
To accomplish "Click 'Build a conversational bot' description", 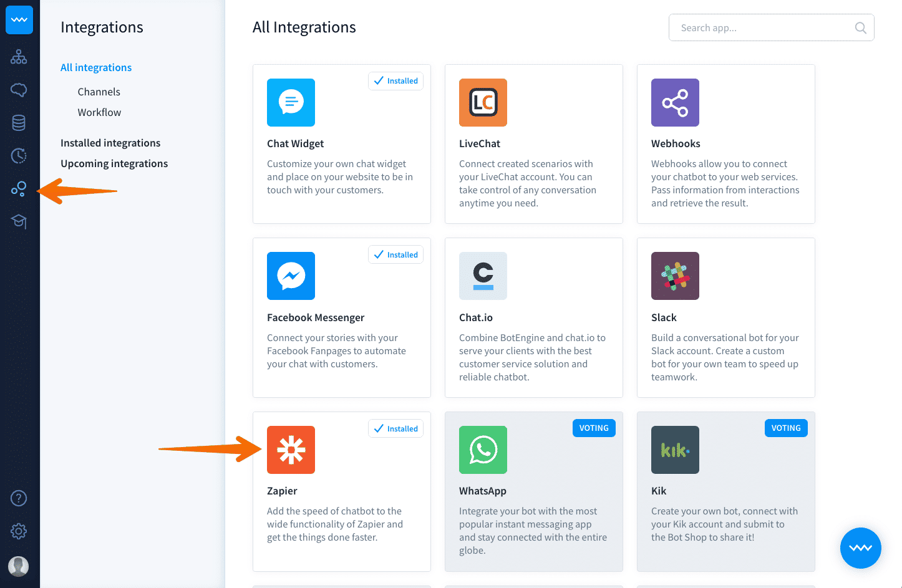I will pyautogui.click(x=725, y=357).
